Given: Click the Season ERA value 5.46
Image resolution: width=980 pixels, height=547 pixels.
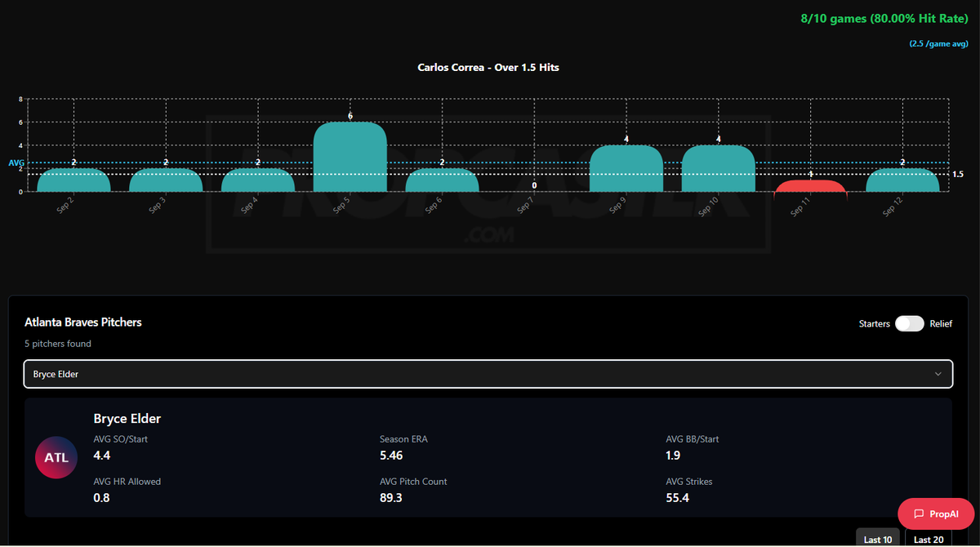Looking at the screenshot, I should [391, 455].
